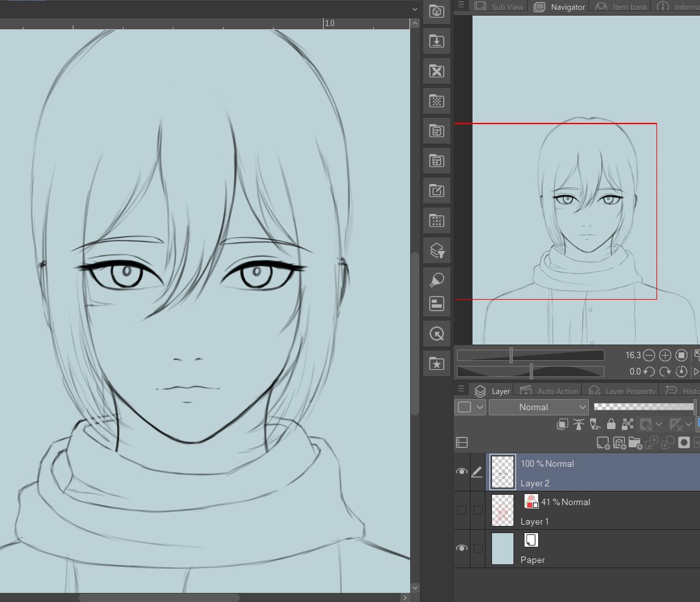Toggle two-pane layer list view icon
The width and height of the screenshot is (700, 602).
tap(462, 443)
